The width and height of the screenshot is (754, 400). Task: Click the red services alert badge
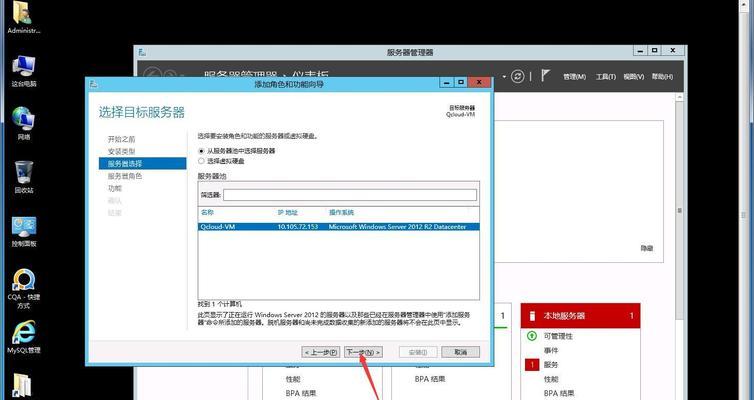coord(532,365)
